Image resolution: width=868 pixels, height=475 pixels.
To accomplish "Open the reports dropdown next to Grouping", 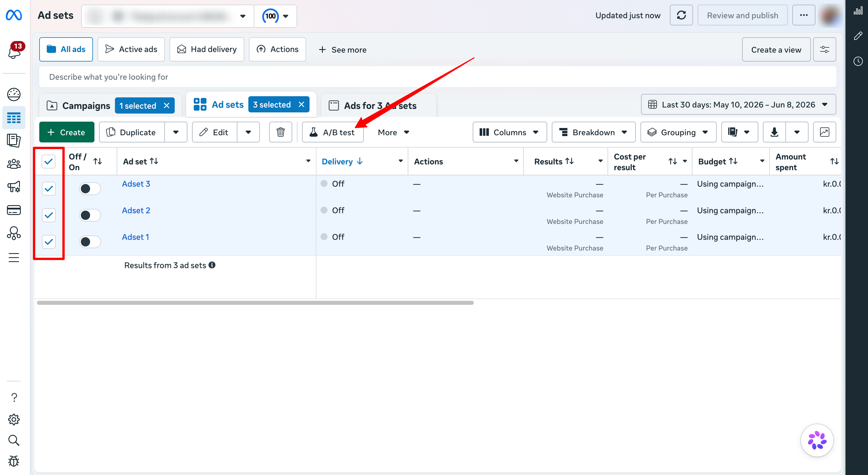I will pos(739,132).
